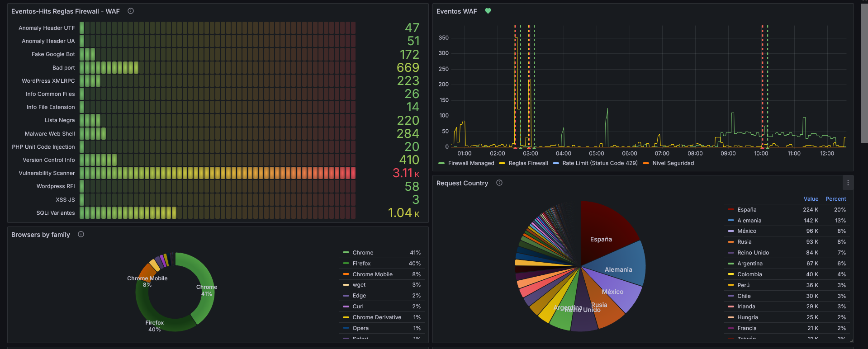This screenshot has height=349, width=868.
Task: Select Francia in the country legend list
Action: click(x=747, y=328)
